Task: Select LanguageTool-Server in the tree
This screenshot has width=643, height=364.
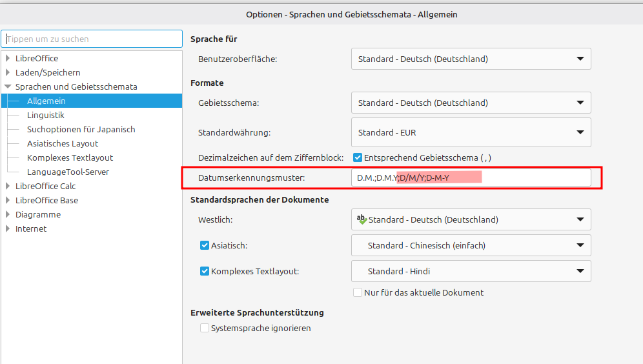Action: click(68, 172)
